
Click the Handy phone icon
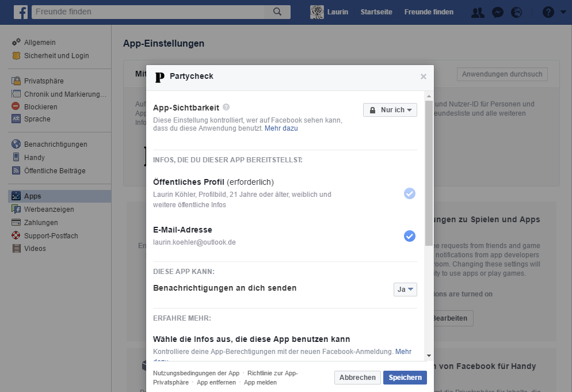16,157
